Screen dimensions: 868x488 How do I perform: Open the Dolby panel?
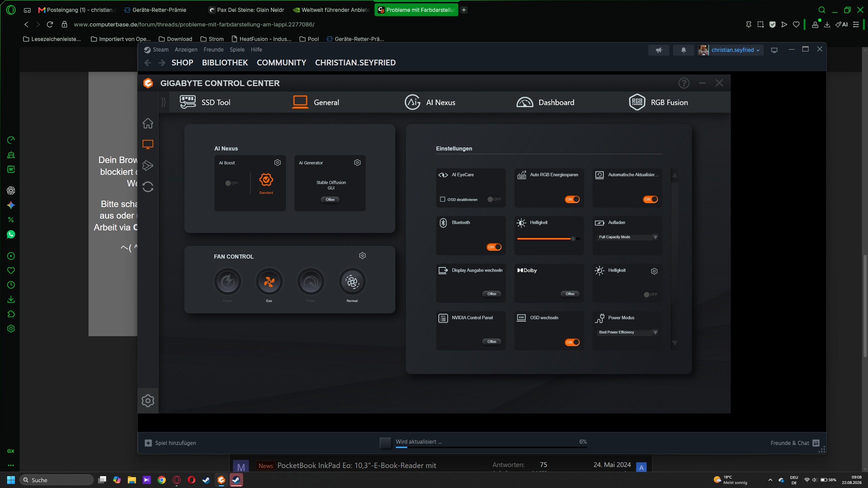point(570,294)
